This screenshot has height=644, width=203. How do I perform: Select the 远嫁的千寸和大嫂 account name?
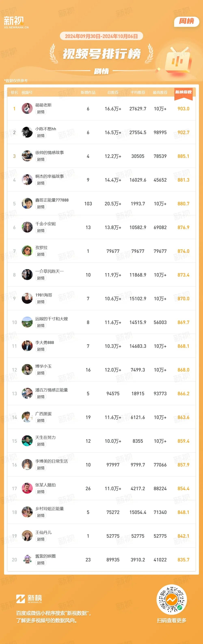(52, 319)
